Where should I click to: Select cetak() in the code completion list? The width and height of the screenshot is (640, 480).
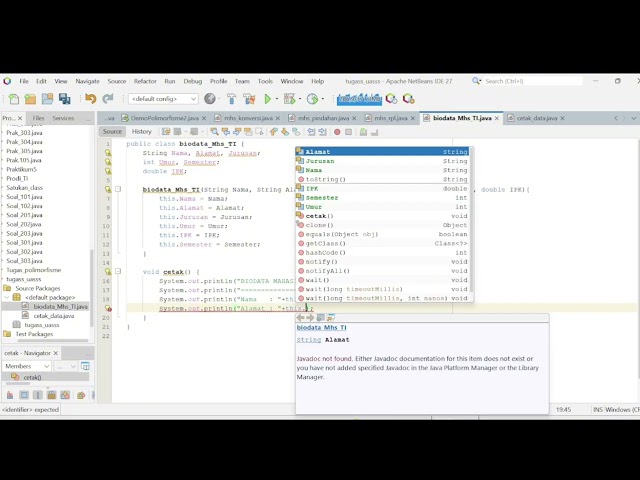click(x=382, y=216)
